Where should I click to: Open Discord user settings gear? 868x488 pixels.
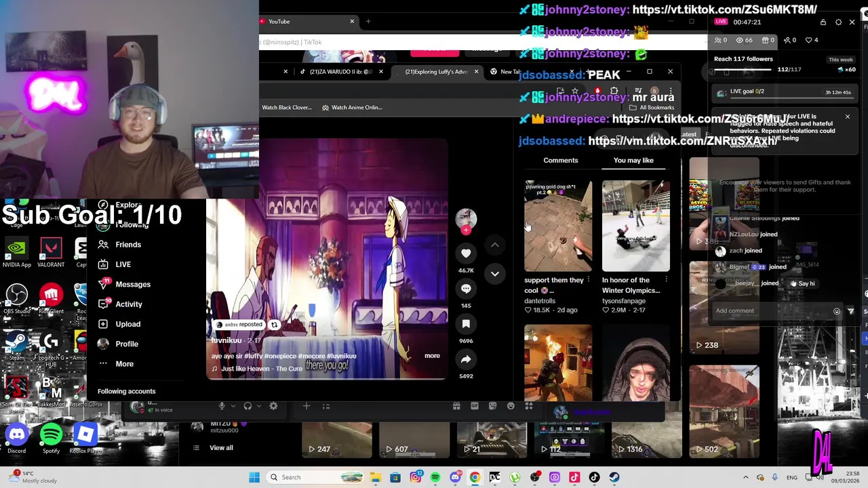tap(273, 406)
